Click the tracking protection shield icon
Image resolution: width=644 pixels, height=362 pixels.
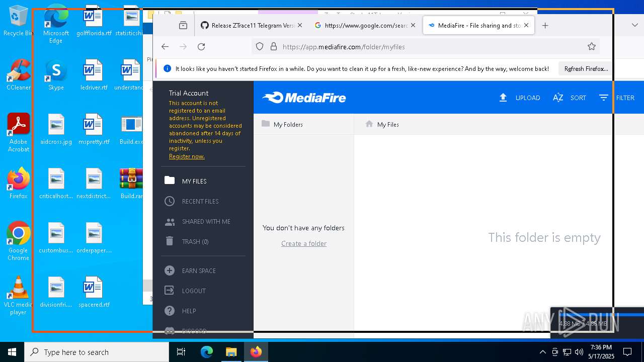tap(260, 47)
